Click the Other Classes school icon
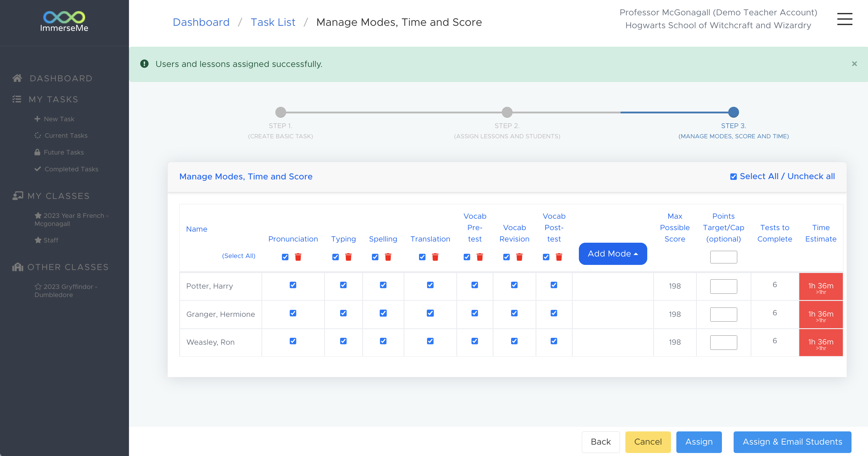The width and height of the screenshot is (868, 456). (17, 267)
